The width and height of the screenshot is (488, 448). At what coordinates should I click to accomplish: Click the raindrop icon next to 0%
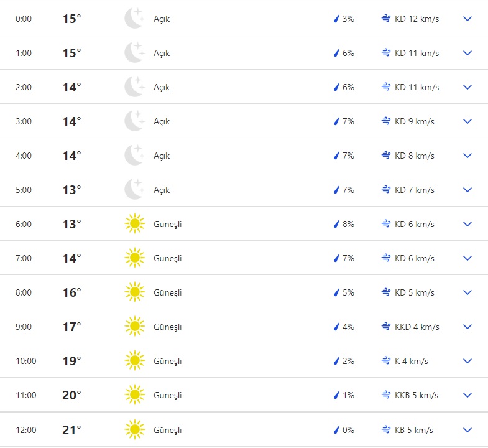(x=336, y=430)
